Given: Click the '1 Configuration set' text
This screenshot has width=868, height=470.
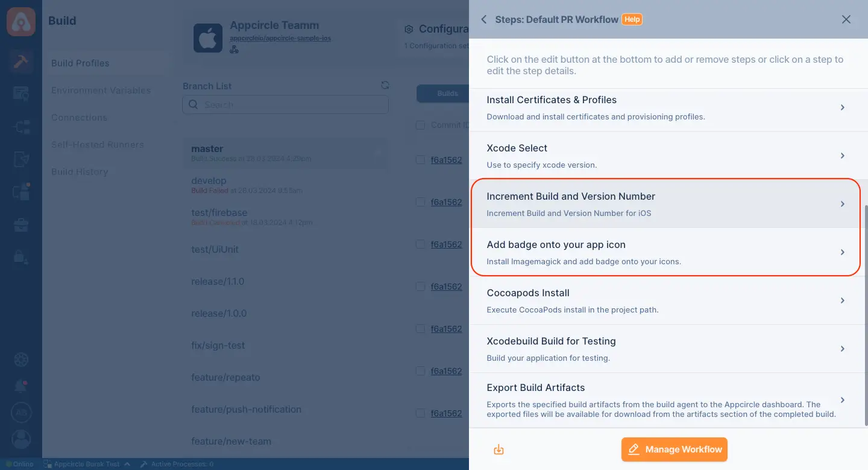Looking at the screenshot, I should pyautogui.click(x=436, y=46).
